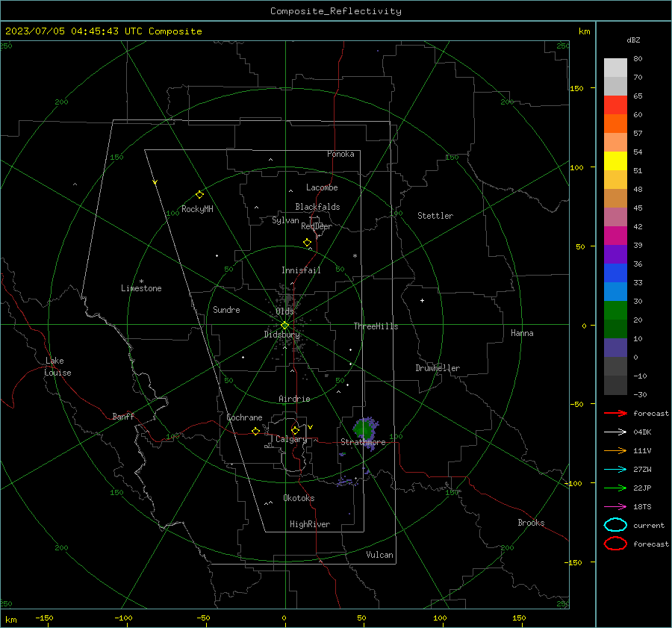Click the yellow diamond at radar center
Screen dimensions: 672x628
[x=284, y=326]
